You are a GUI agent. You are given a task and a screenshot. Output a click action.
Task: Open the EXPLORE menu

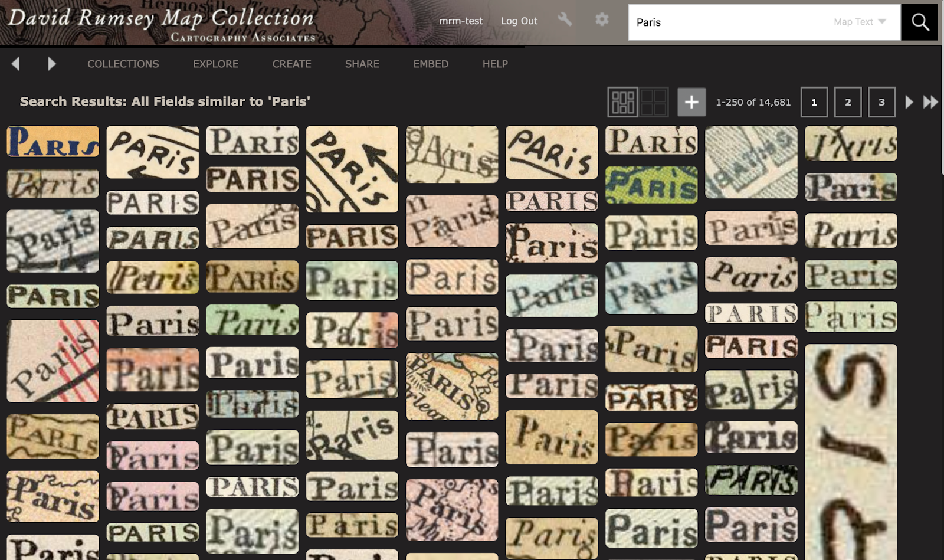[x=215, y=64]
